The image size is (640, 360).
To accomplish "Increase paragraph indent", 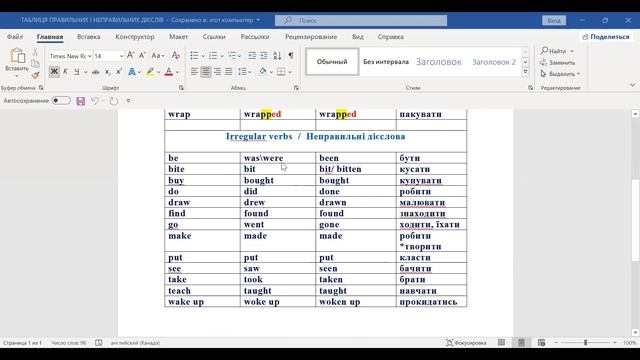I will [264, 56].
